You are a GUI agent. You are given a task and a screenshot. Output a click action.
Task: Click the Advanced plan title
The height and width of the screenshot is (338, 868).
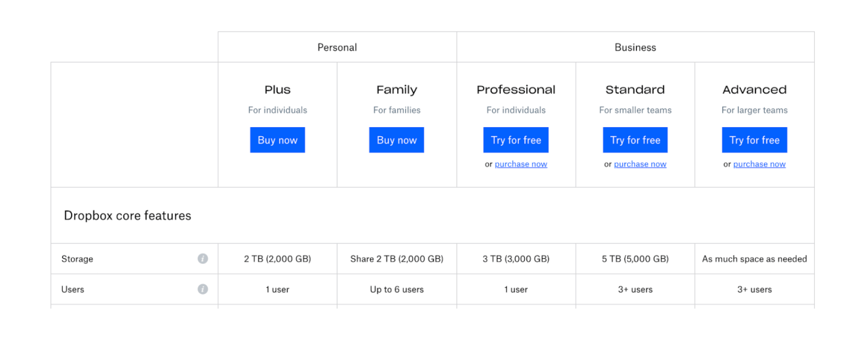point(754,90)
